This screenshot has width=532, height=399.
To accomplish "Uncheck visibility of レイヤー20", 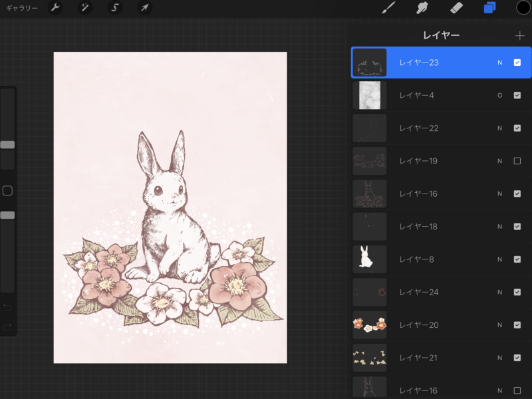I will coord(517,325).
